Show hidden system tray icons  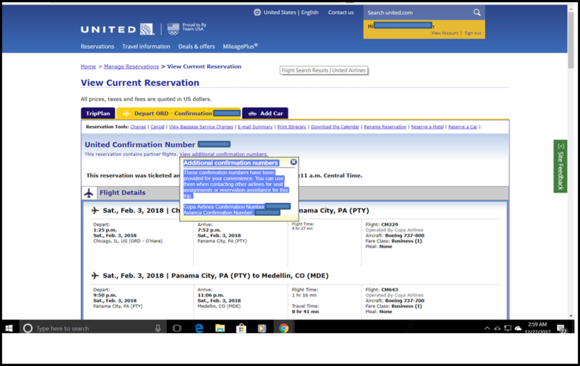pos(487,328)
